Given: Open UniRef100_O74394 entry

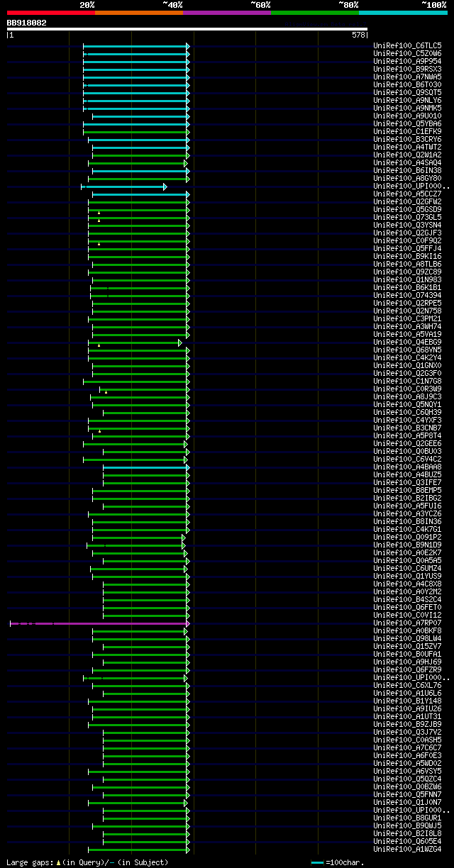Looking at the screenshot, I should [407, 296].
